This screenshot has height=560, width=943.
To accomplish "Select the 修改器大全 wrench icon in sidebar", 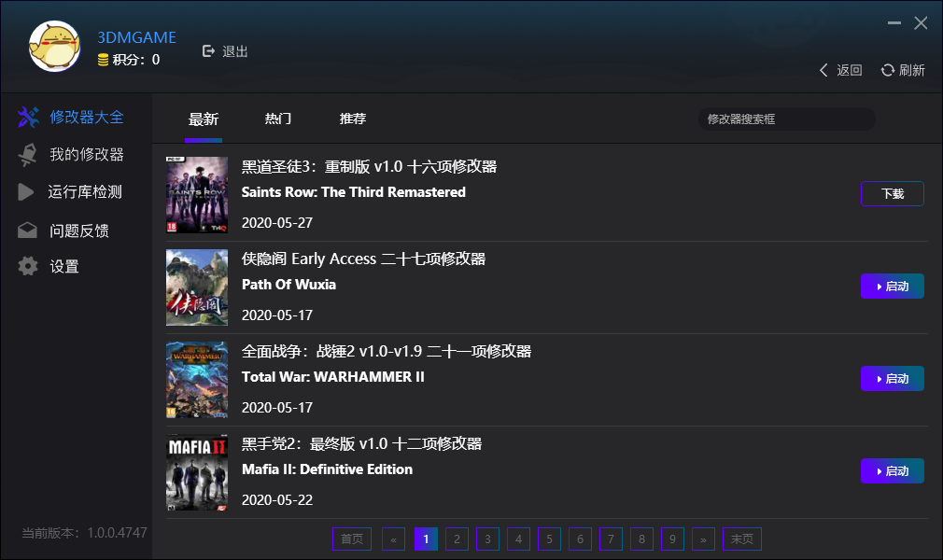I will coord(28,117).
